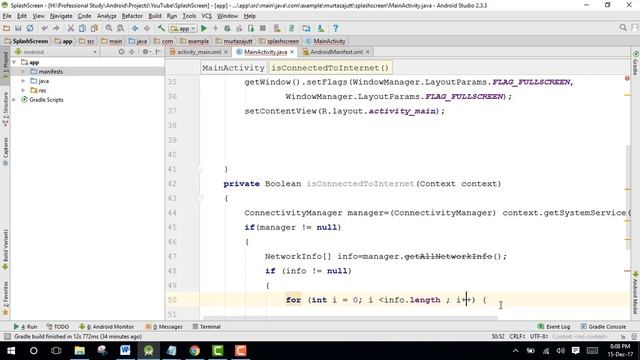Click the Make Project hammer icon
The height and width of the screenshot is (360, 640).
[161, 28]
